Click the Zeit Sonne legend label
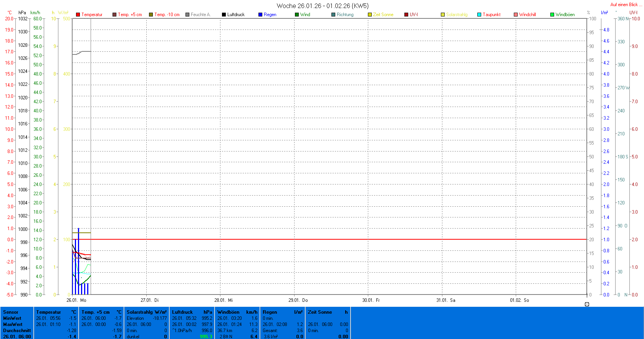 (x=383, y=15)
